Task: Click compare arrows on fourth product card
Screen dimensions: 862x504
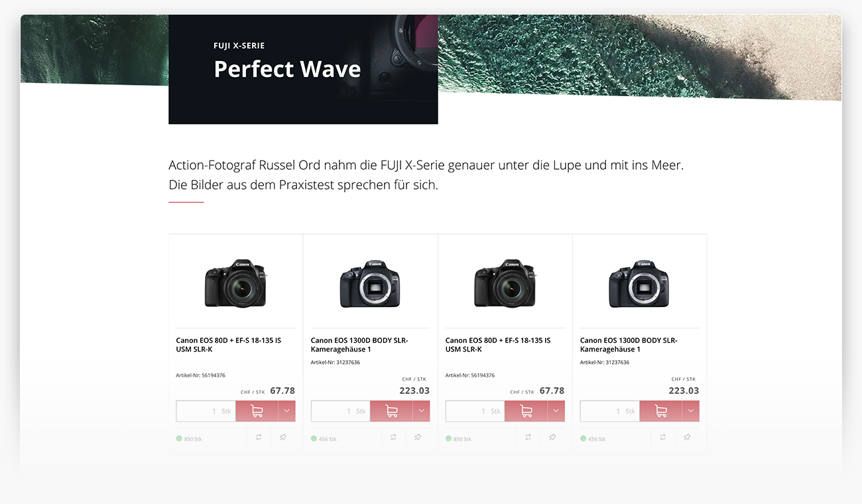Action: click(662, 438)
